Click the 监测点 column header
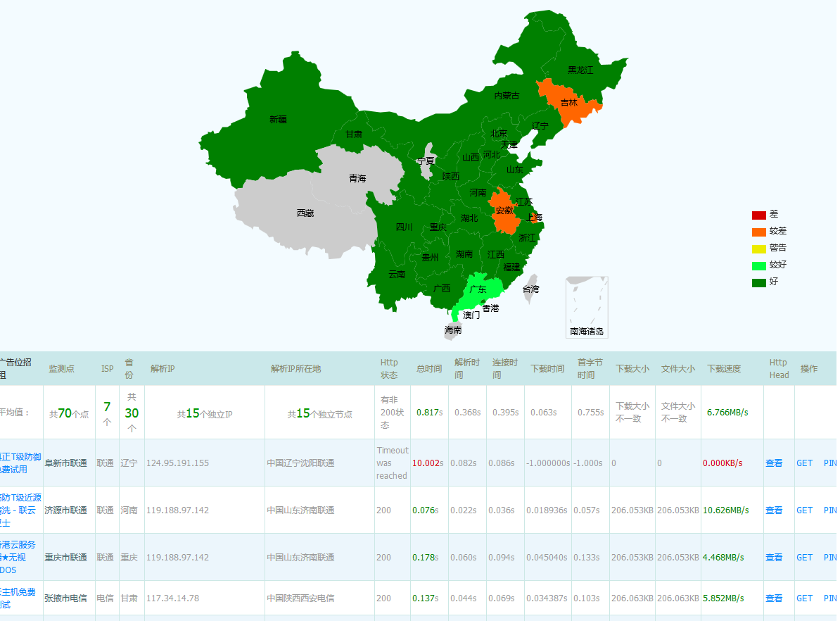Viewport: 840px width, 621px height. tap(61, 368)
